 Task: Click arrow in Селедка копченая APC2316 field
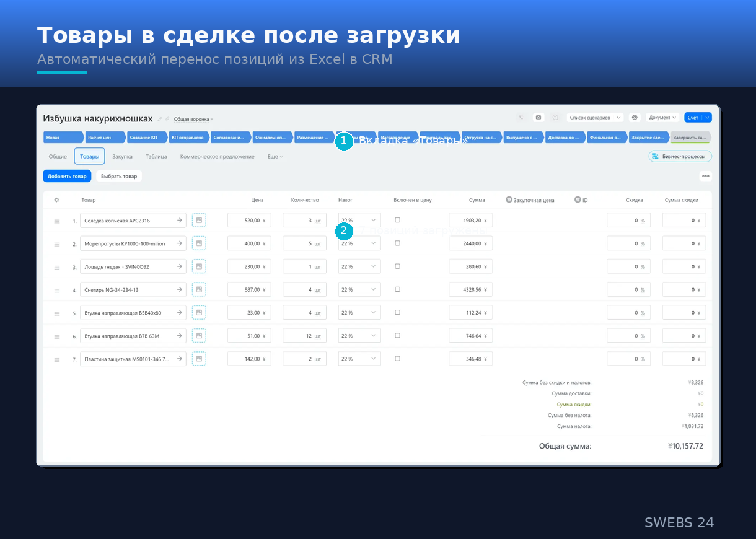tap(179, 220)
